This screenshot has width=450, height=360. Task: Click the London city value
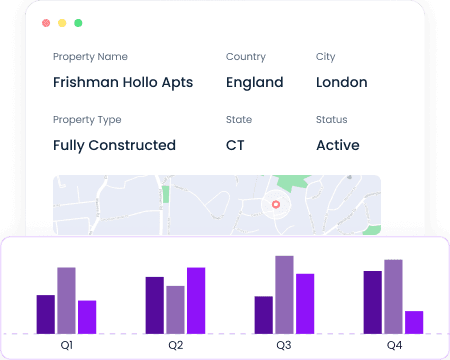342,82
